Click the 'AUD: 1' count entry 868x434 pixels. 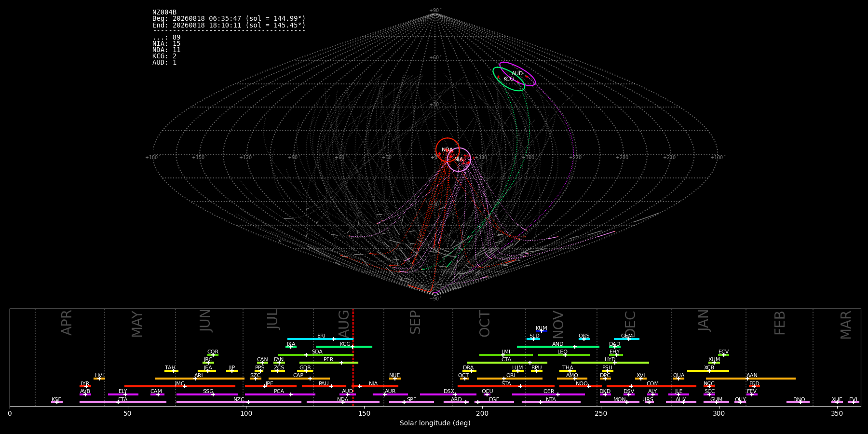tap(164, 63)
